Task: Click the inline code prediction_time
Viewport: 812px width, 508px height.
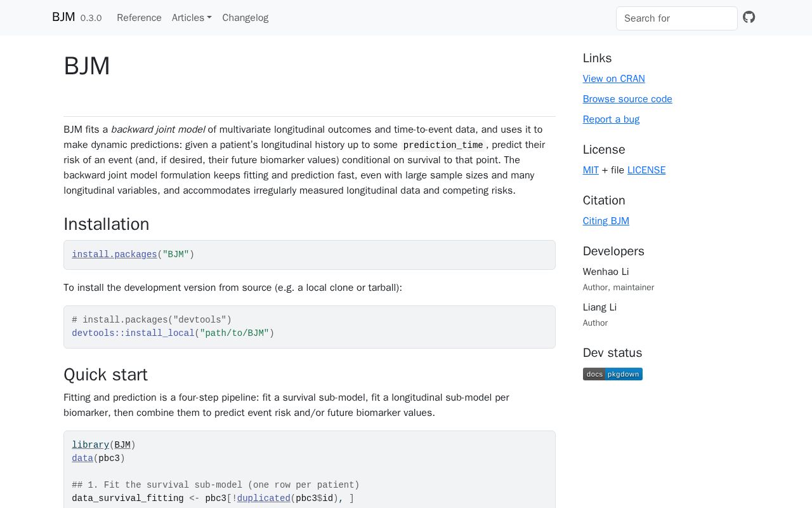Action: [443, 145]
